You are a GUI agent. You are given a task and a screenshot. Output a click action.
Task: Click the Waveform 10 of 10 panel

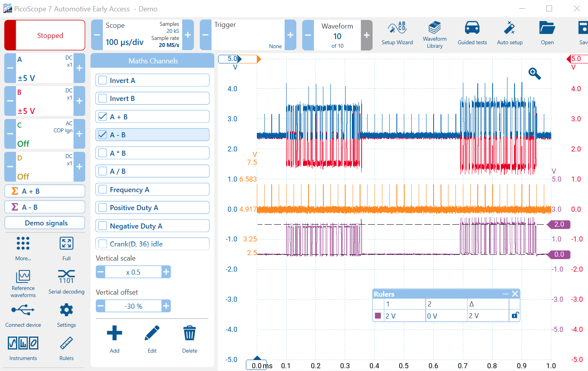pos(337,35)
